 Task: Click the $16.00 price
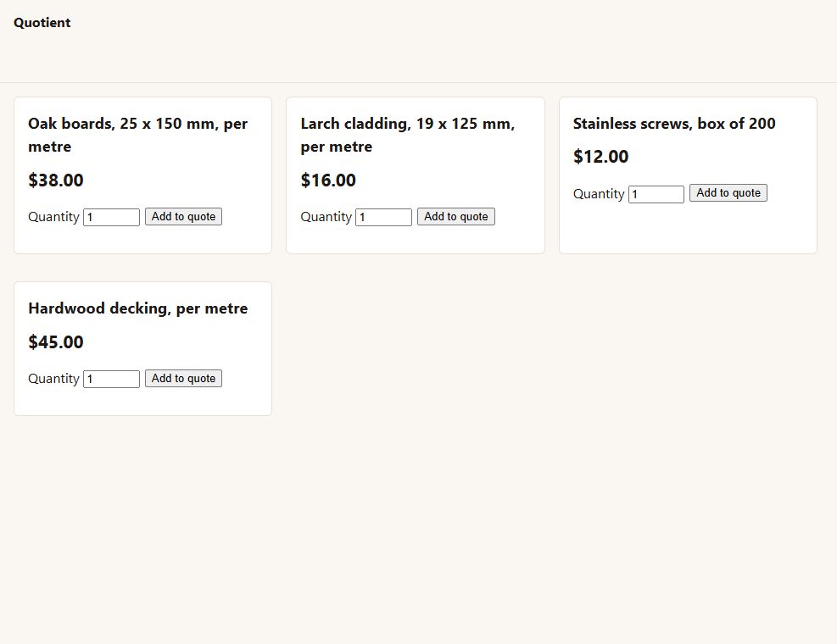[328, 180]
